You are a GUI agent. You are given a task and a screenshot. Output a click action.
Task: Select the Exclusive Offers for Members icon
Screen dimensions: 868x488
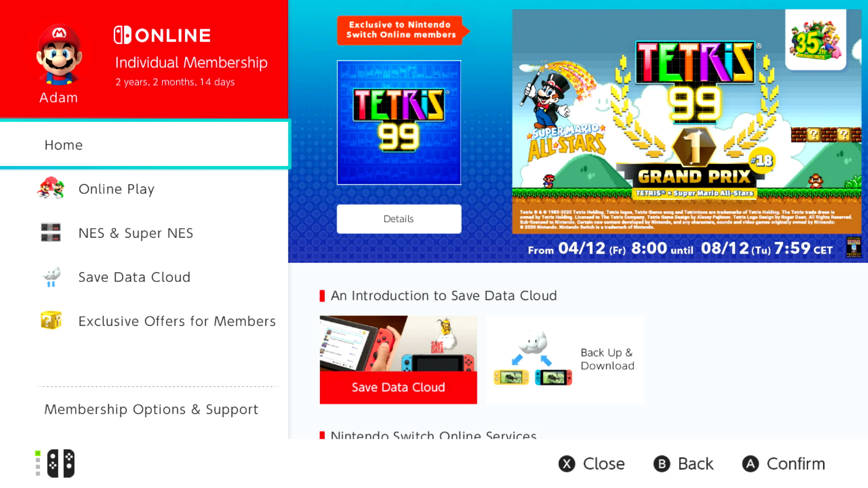tap(51, 321)
